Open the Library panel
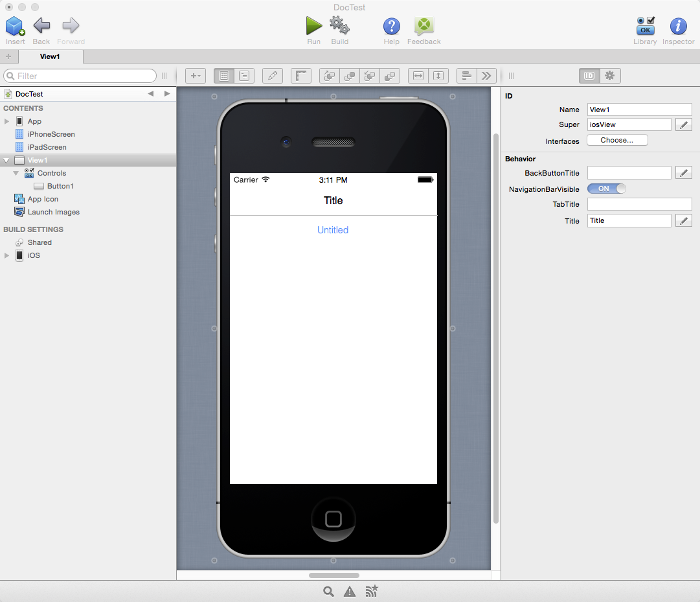This screenshot has height=602, width=700. (645, 26)
